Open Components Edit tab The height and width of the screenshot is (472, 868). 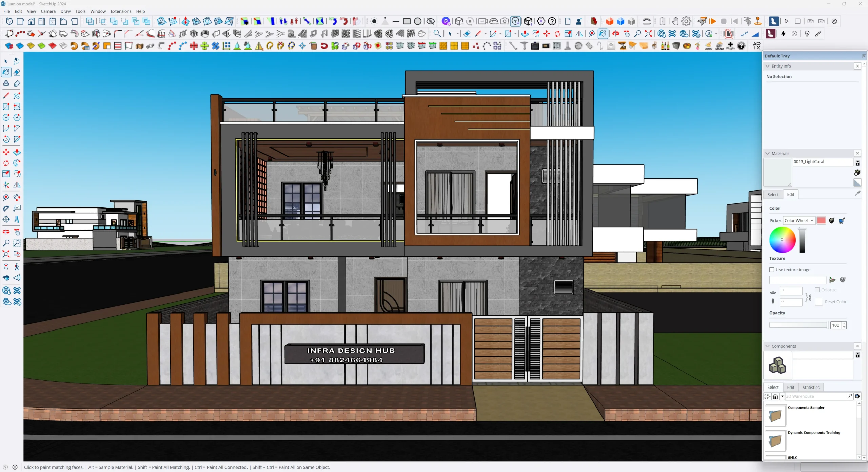click(790, 387)
